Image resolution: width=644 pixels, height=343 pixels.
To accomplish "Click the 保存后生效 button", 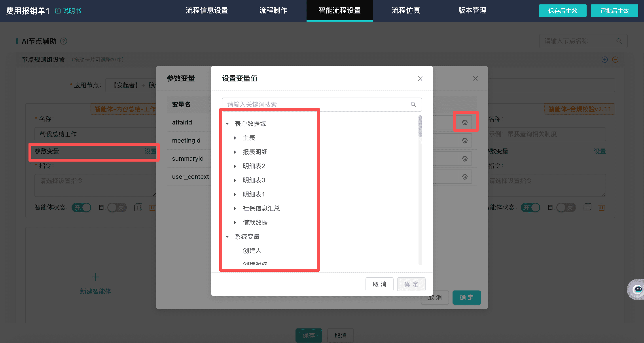I will (x=563, y=11).
